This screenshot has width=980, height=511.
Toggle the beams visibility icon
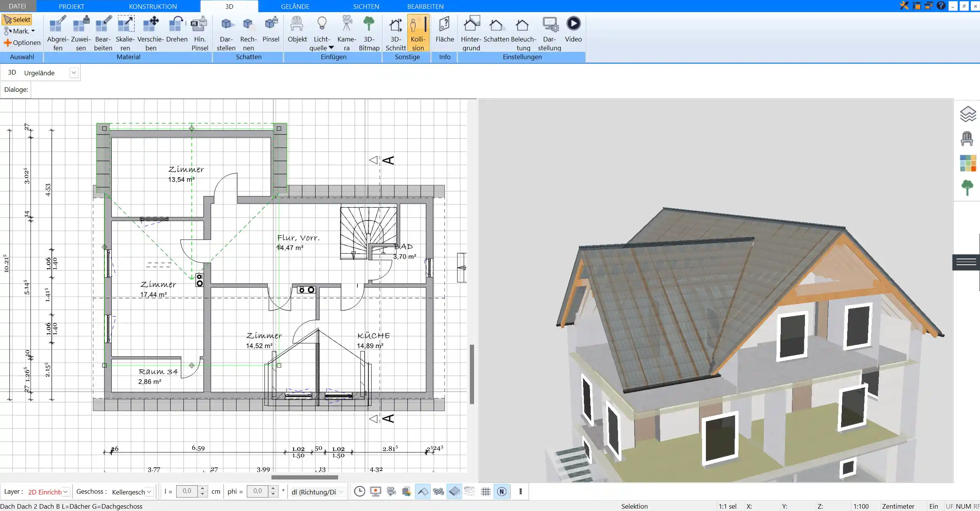pos(438,491)
